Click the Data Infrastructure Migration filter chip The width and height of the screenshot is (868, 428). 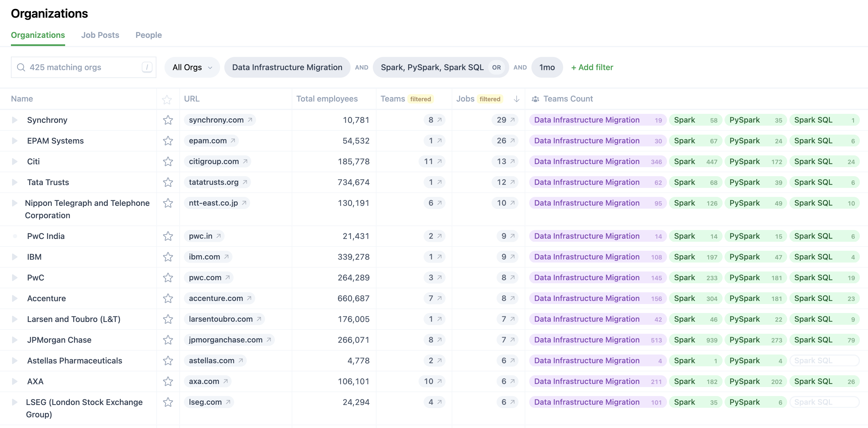point(287,67)
